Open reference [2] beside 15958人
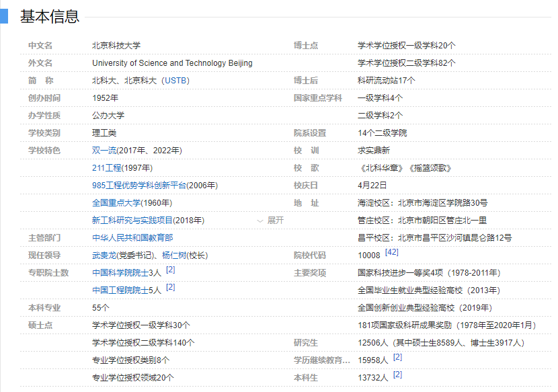 (397, 357)
